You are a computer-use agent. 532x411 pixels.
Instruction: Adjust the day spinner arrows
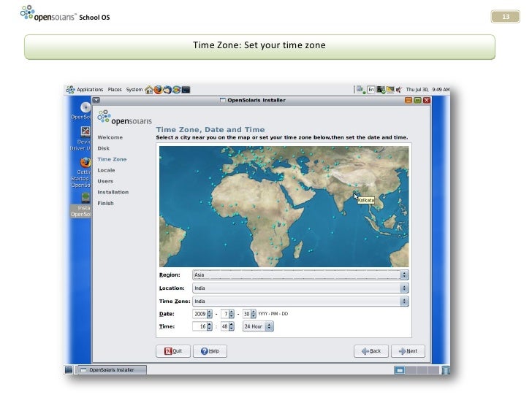(x=254, y=314)
